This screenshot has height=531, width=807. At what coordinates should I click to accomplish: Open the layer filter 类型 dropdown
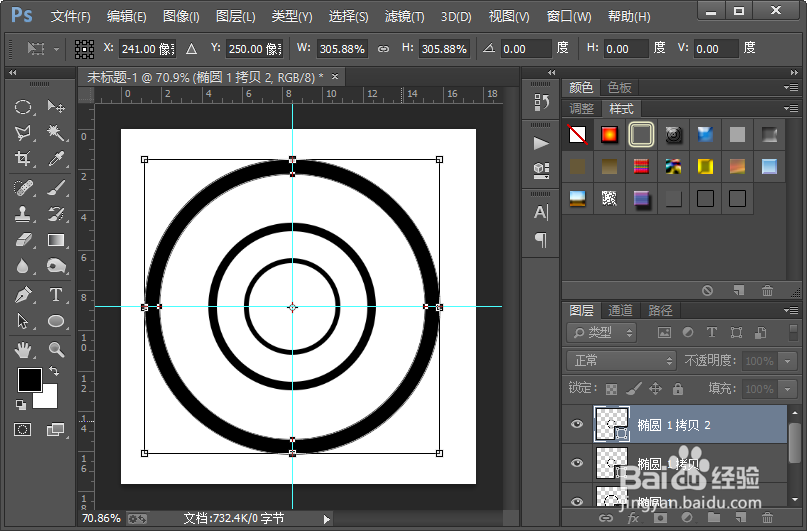tap(601, 333)
